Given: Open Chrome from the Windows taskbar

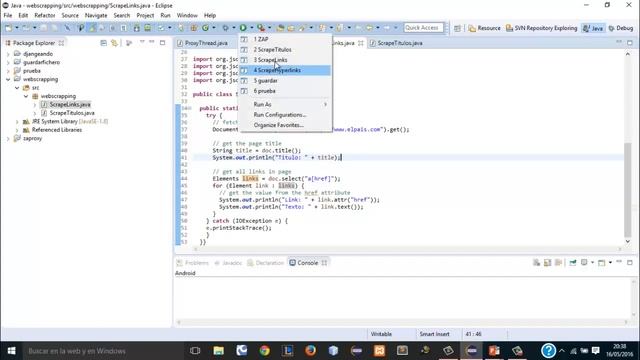Looking at the screenshot, I should [264, 351].
